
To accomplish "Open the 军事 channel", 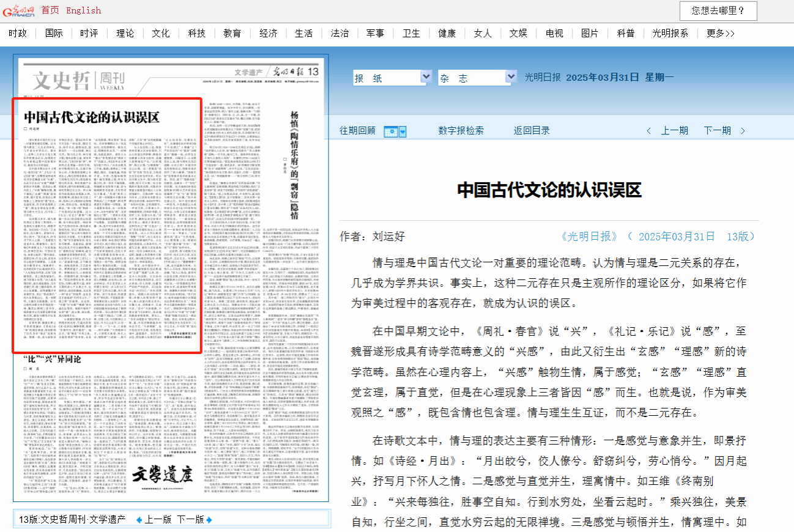I will (376, 33).
